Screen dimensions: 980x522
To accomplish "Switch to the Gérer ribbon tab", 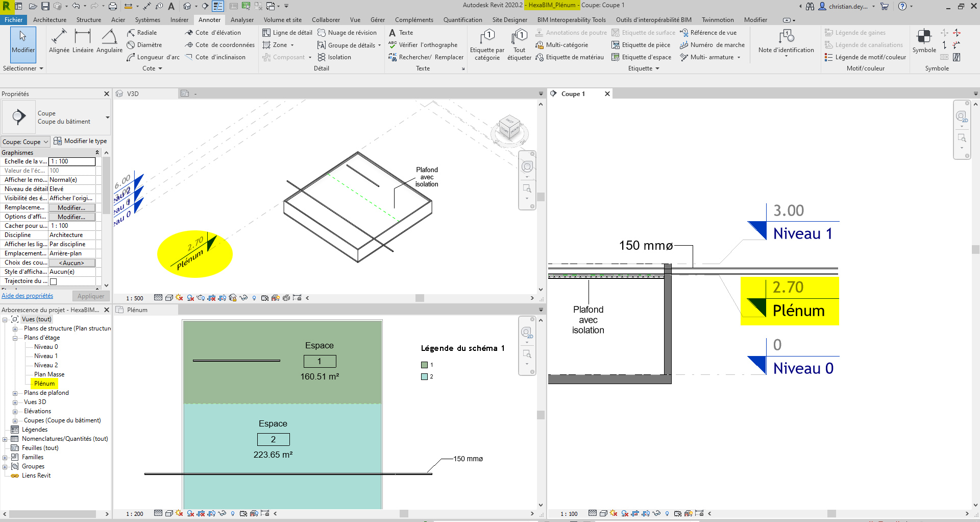I will pyautogui.click(x=377, y=20).
